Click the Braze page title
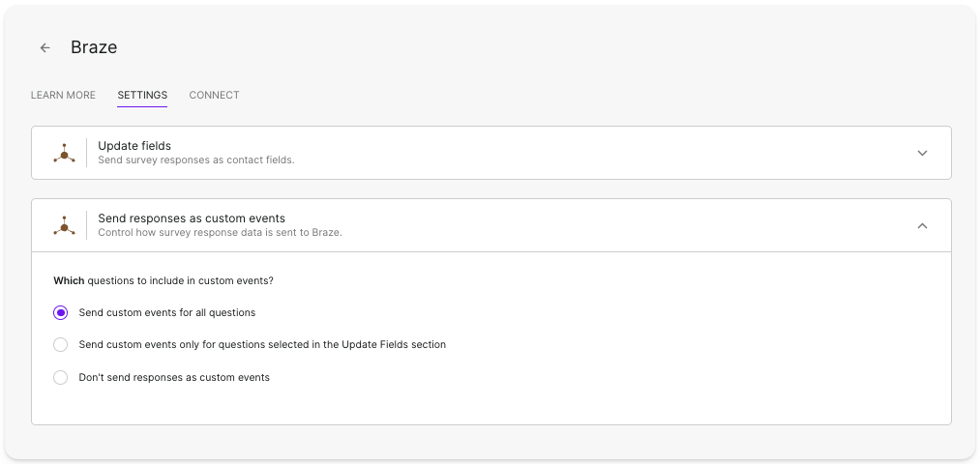The height and width of the screenshot is (464, 980). (x=94, y=47)
